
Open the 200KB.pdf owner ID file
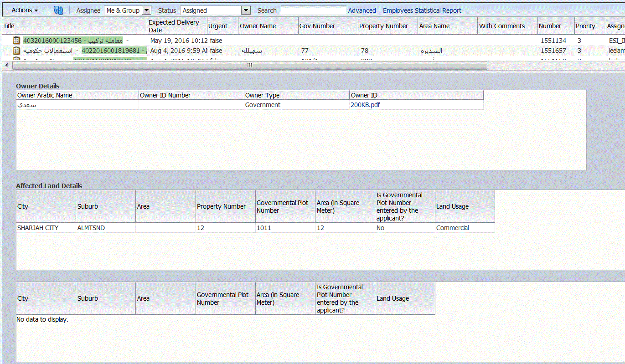pyautogui.click(x=365, y=105)
